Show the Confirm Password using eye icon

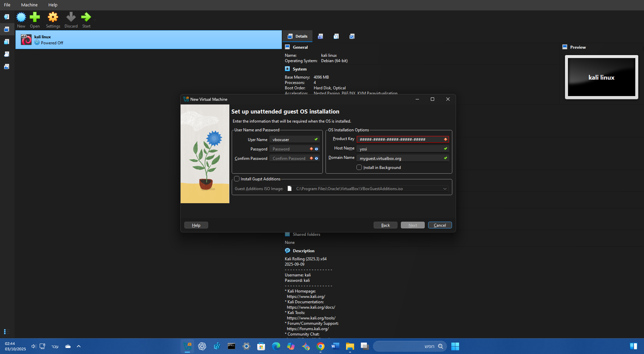coord(316,158)
